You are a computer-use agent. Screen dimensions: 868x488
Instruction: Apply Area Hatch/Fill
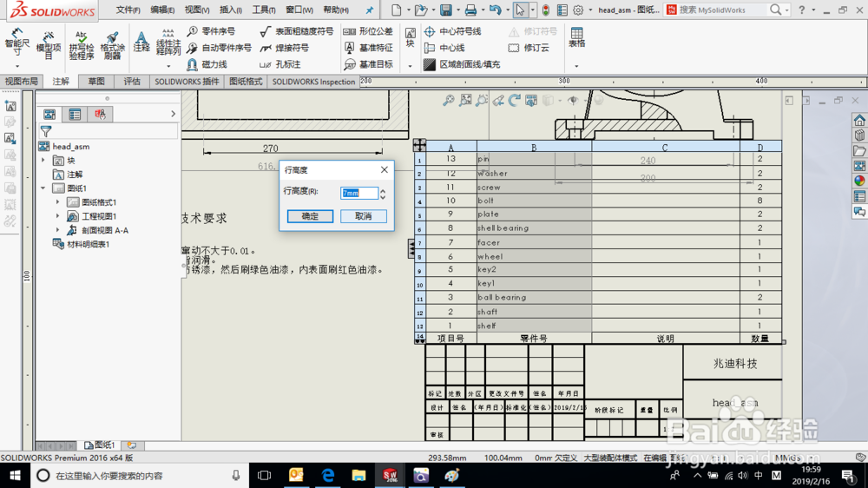462,65
